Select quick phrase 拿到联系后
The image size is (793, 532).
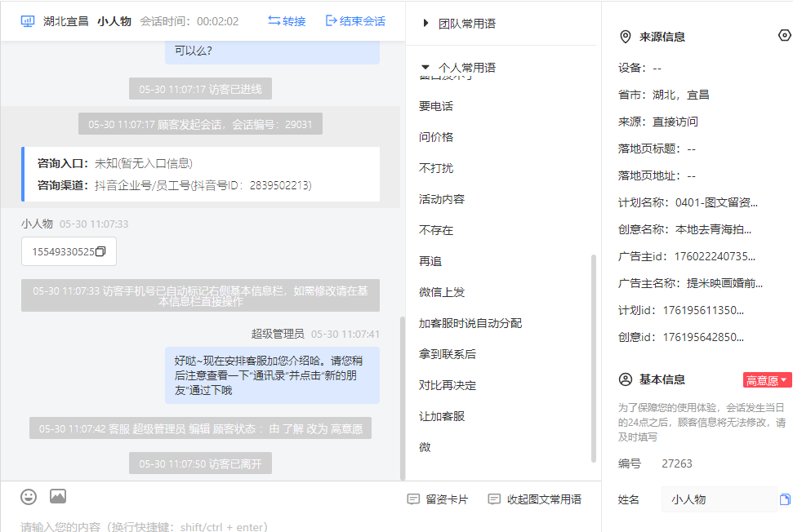pyautogui.click(x=447, y=354)
